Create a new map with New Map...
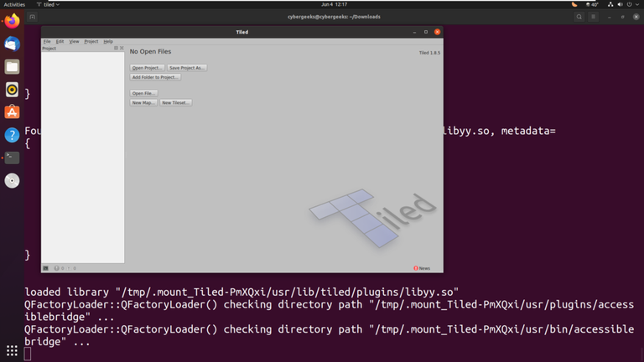Image resolution: width=644 pixels, height=362 pixels. coord(143,102)
